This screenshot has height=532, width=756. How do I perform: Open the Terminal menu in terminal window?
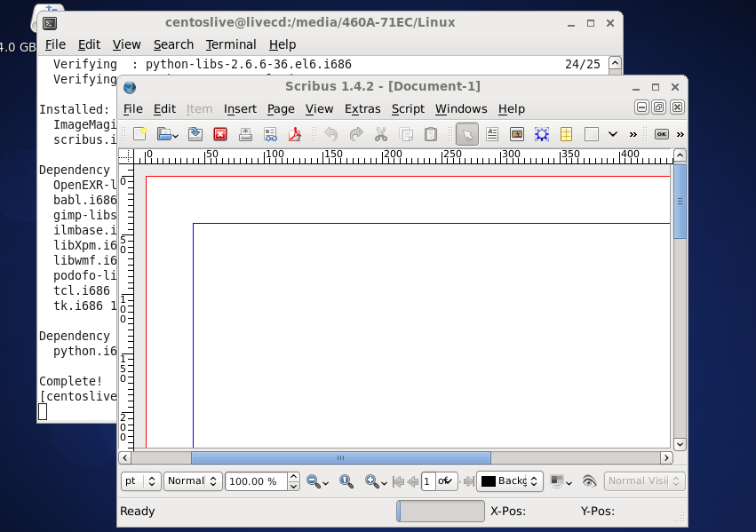231,44
